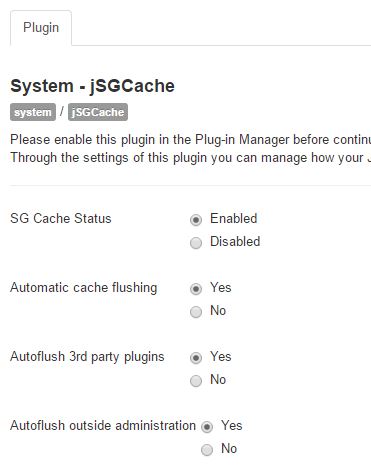Enable Autoflush outside administration with Yes
The image size is (371, 468).
pos(207,427)
